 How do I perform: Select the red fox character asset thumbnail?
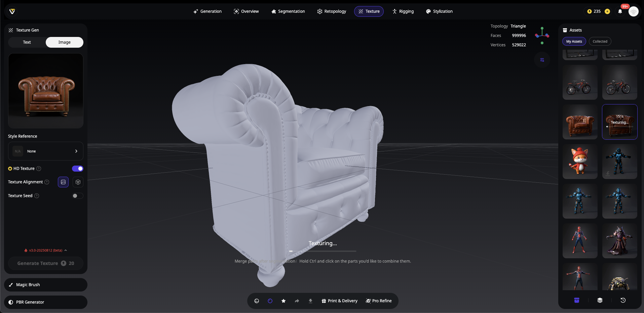580,162
